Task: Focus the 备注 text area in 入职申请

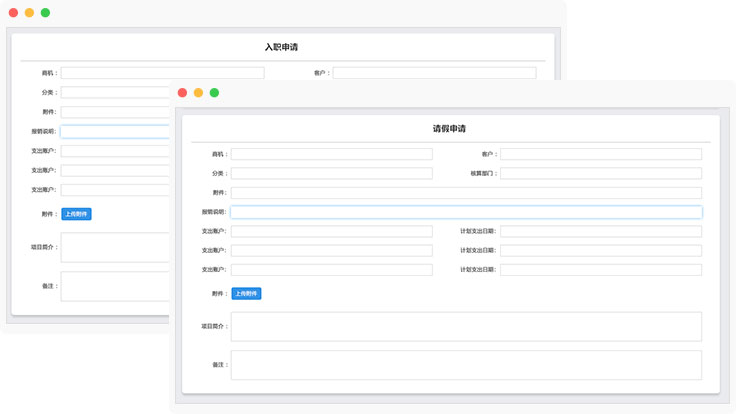Action: point(114,286)
